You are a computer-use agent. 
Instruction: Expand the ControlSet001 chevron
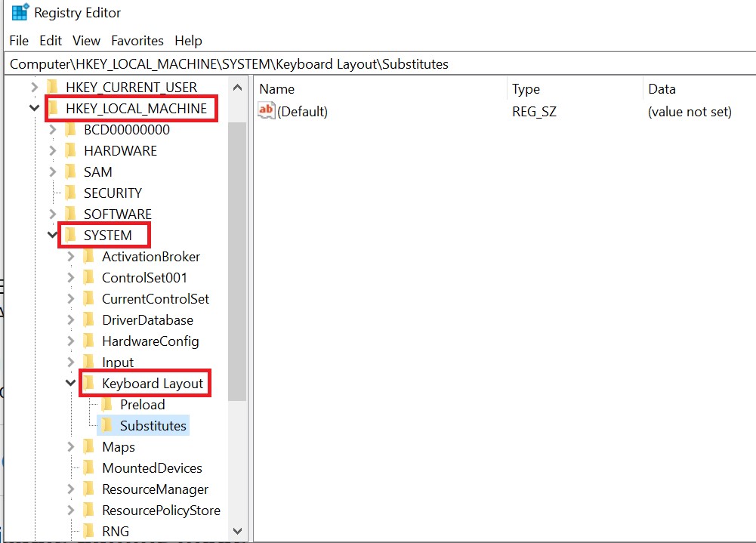[71, 278]
